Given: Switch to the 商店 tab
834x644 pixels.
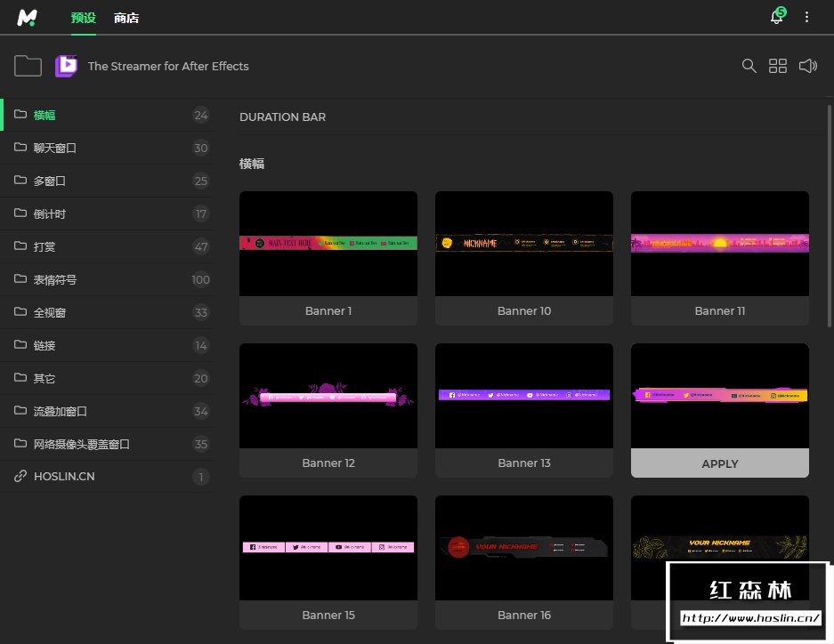Looking at the screenshot, I should click(126, 18).
